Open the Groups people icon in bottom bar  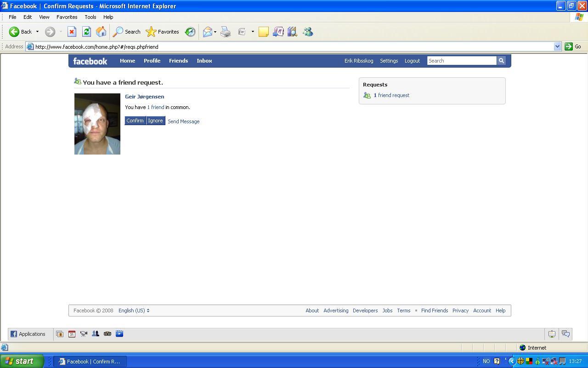(96, 334)
